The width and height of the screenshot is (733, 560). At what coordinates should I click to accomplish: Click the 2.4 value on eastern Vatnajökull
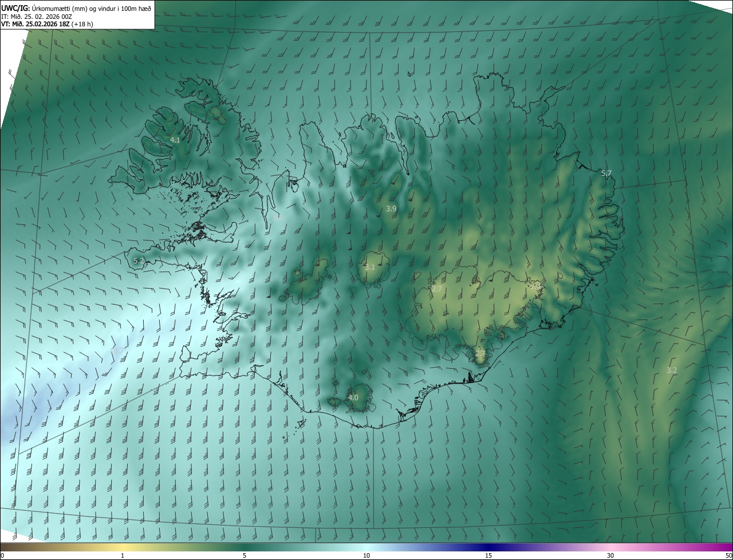tap(535, 286)
